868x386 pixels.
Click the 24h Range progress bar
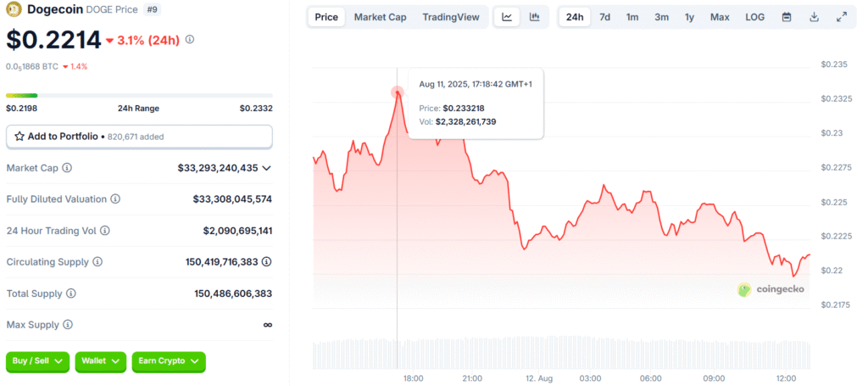pos(139,95)
